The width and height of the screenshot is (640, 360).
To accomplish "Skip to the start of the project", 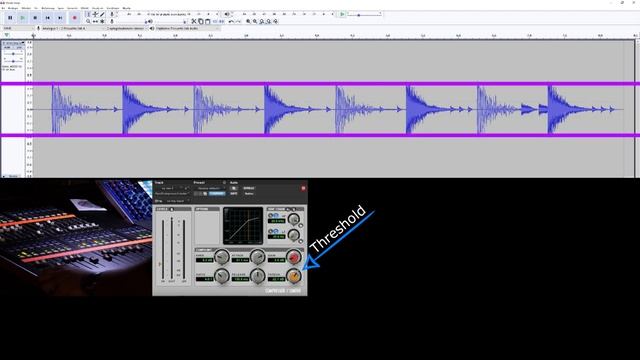I will pyautogui.click(x=48, y=18).
